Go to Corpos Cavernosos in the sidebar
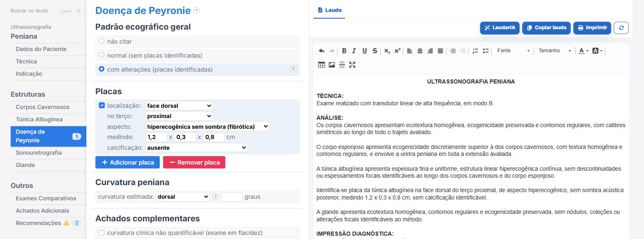The width and height of the screenshot is (644, 239). tap(43, 107)
